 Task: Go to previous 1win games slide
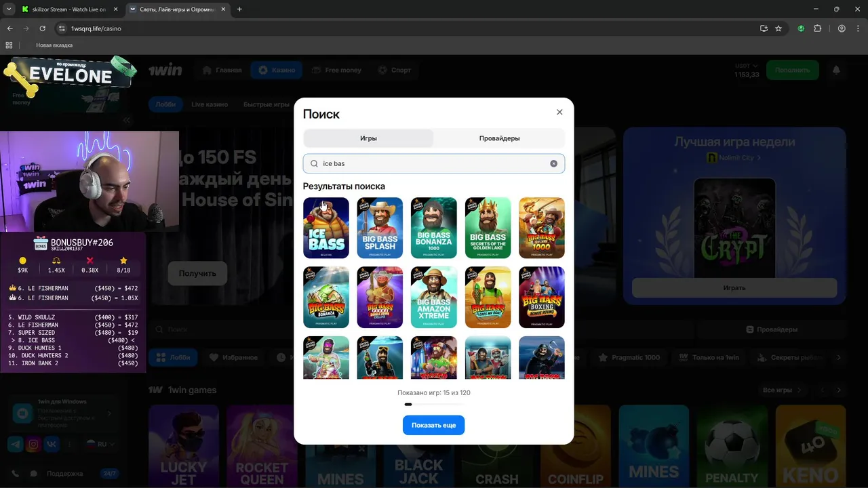point(823,390)
